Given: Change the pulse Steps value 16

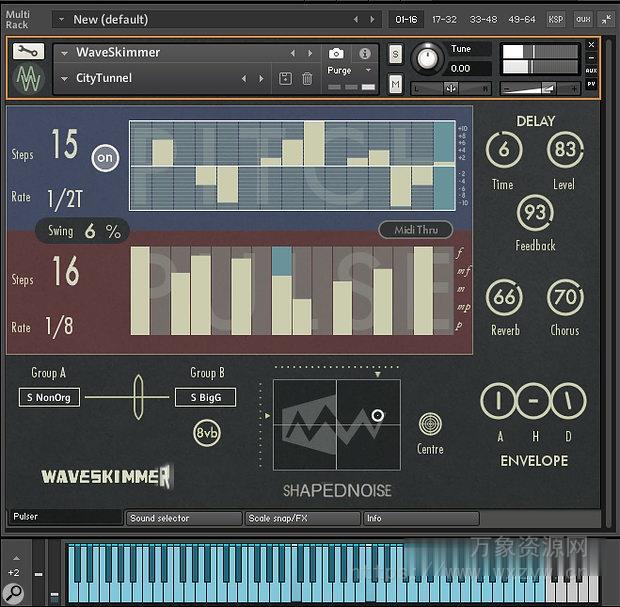Looking at the screenshot, I should tap(66, 270).
